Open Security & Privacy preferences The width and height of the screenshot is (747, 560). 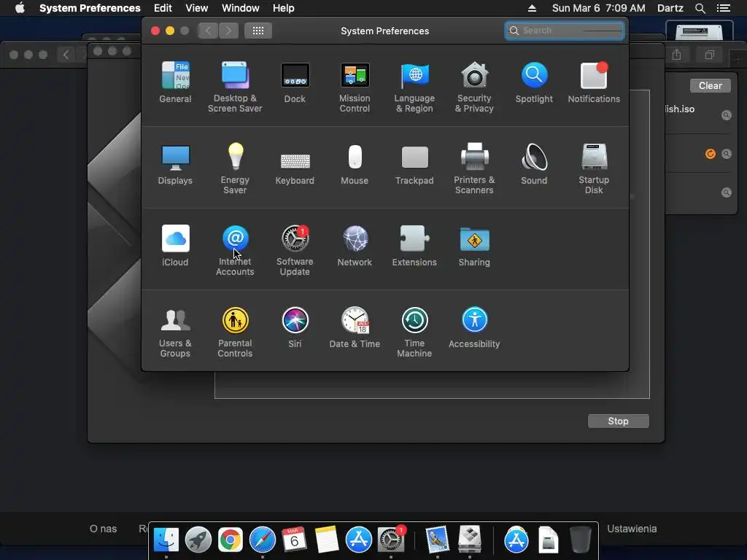tap(474, 87)
